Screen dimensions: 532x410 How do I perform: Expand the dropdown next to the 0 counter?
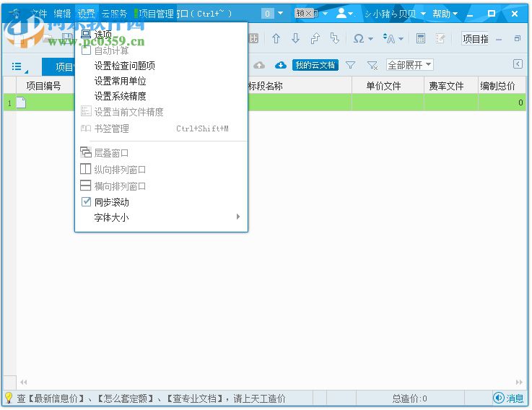click(x=281, y=13)
